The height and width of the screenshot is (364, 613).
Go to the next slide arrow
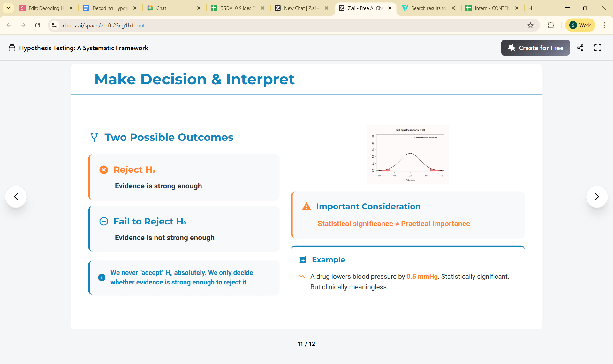[597, 197]
